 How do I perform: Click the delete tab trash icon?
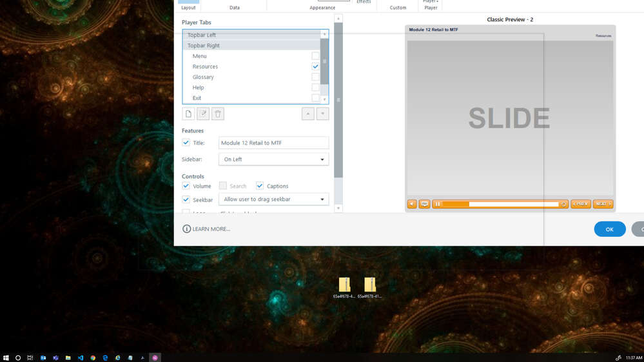pos(218,114)
